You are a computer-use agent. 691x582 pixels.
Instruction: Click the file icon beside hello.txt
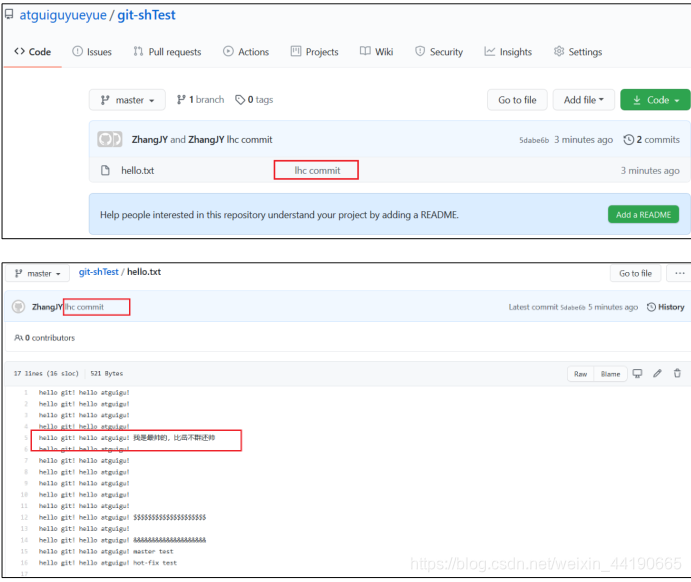[x=105, y=170]
